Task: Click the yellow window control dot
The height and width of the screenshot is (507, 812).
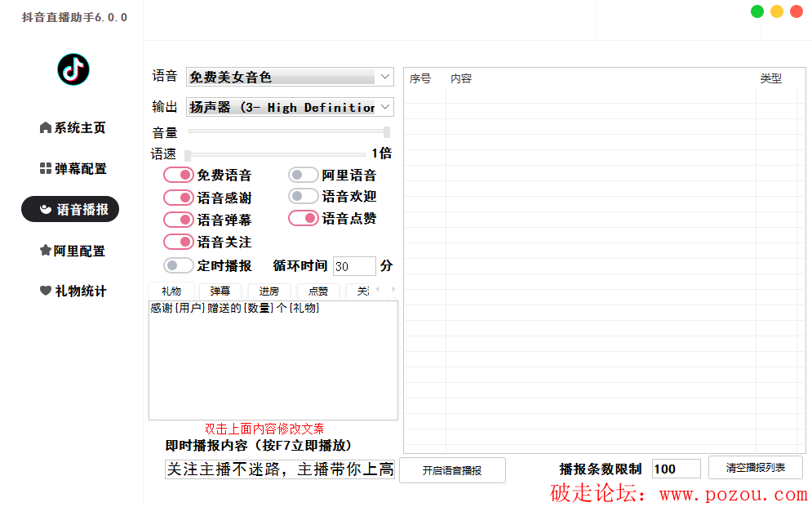Action: (777, 11)
